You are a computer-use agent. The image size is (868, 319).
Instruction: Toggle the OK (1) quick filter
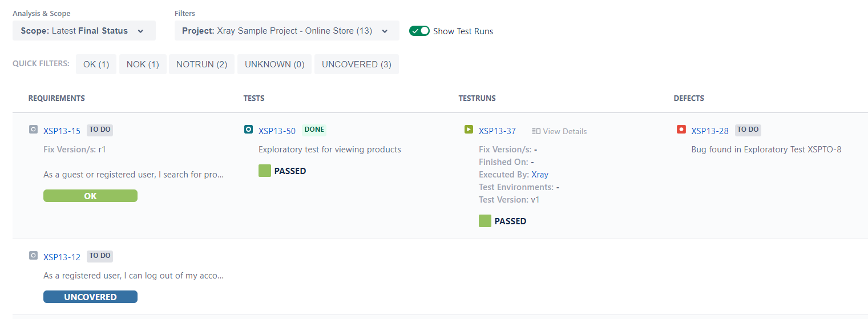(x=96, y=64)
